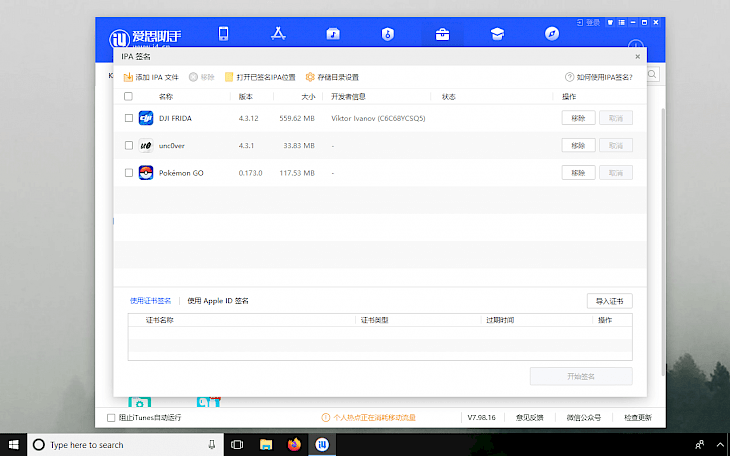Open the list menu icon beside the shirt icon
The height and width of the screenshot is (456, 730).
622,22
